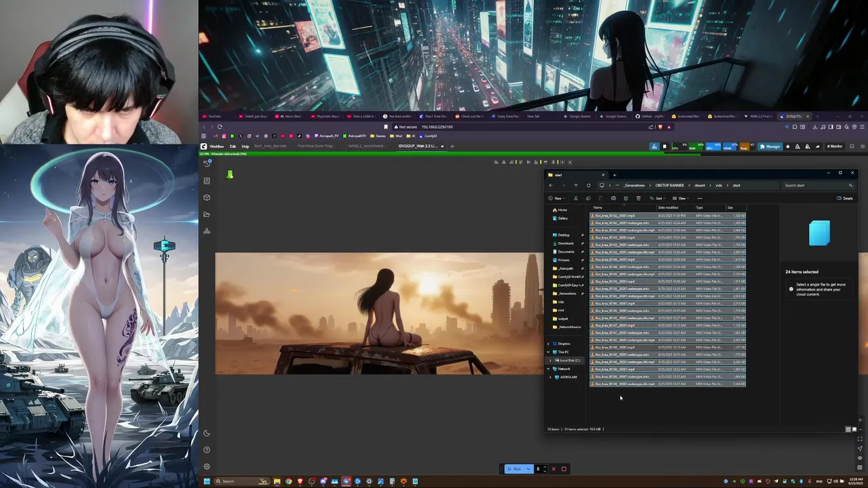Click the File Explorer icon in the taskbar
This screenshot has height=488, width=868.
277,481
